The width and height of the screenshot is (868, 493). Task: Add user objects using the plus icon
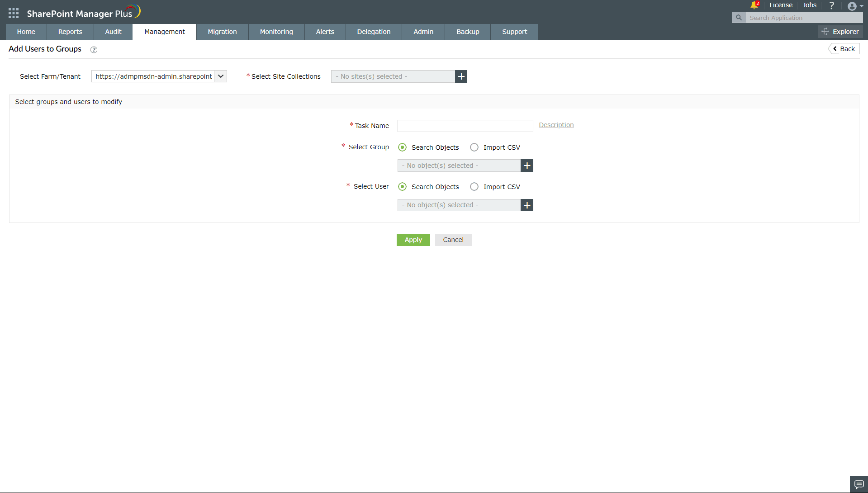pyautogui.click(x=527, y=205)
